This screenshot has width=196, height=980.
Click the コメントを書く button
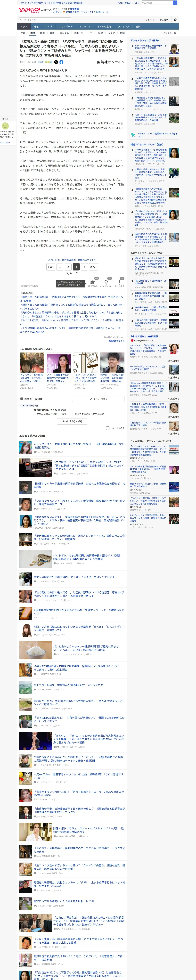point(98,399)
